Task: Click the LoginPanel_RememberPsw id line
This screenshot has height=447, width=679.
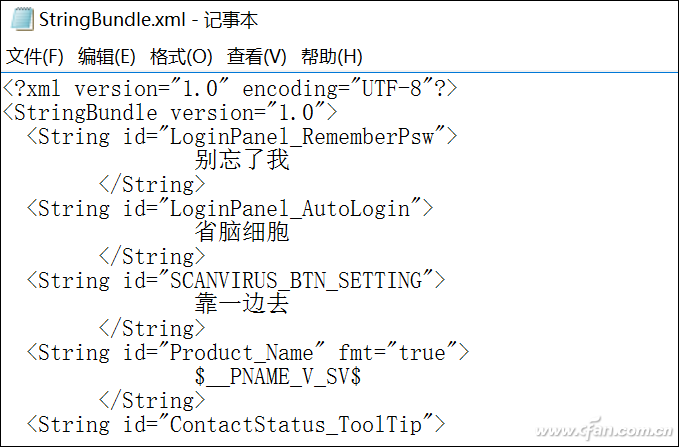Action: click(242, 136)
